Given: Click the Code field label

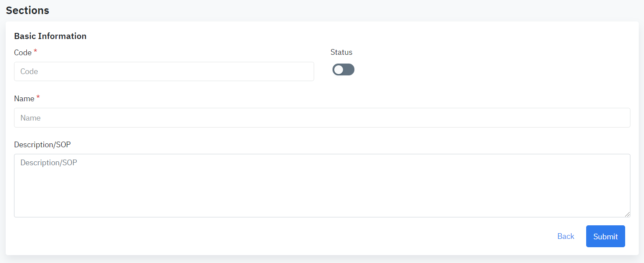Looking at the screenshot, I should (23, 53).
